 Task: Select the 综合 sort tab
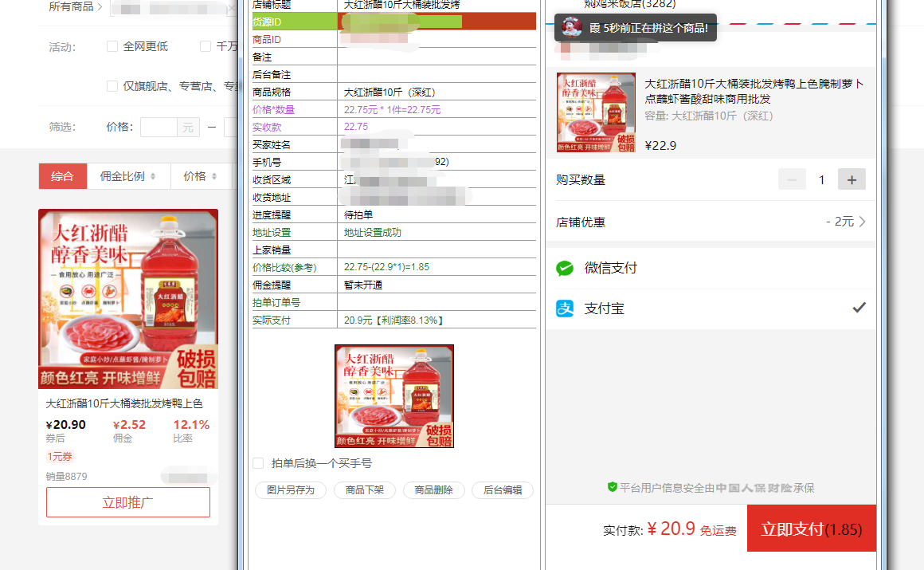point(62,176)
